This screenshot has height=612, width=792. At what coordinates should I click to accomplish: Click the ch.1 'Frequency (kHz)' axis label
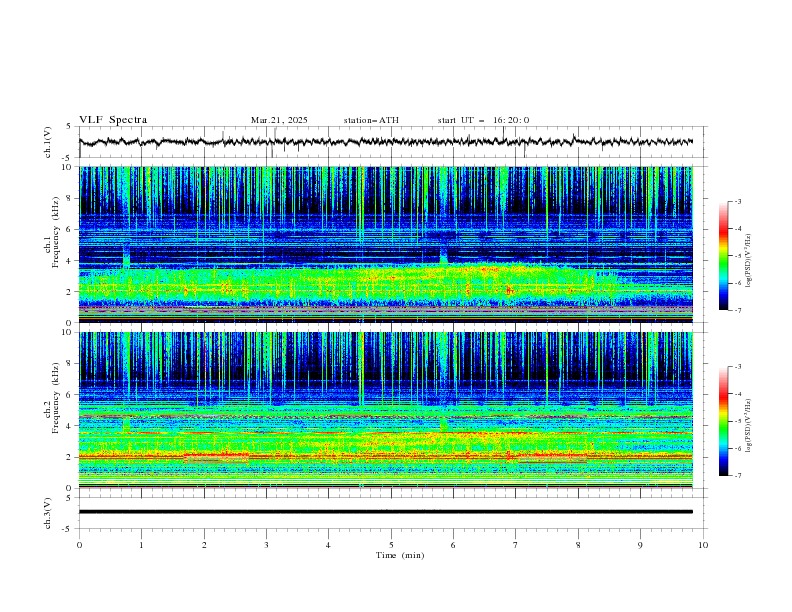[x=56, y=232]
